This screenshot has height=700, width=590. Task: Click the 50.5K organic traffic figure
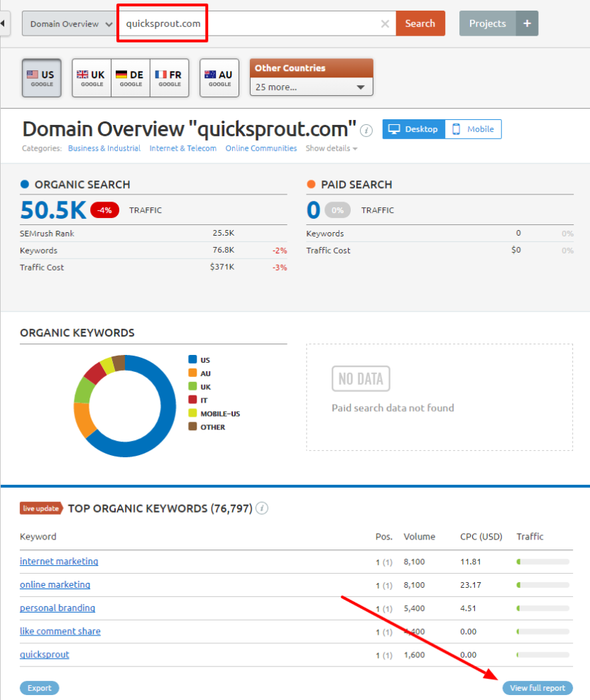[x=53, y=210]
